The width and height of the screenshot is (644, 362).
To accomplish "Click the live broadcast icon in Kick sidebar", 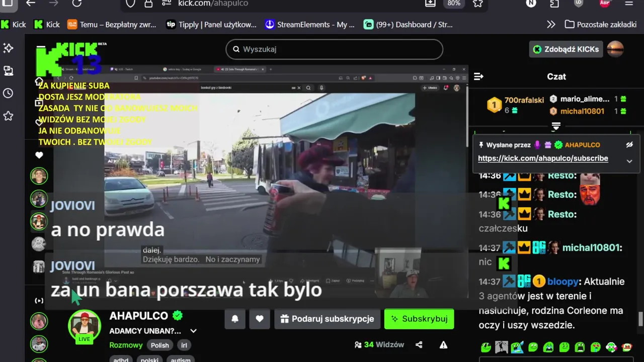I will coord(39,301).
